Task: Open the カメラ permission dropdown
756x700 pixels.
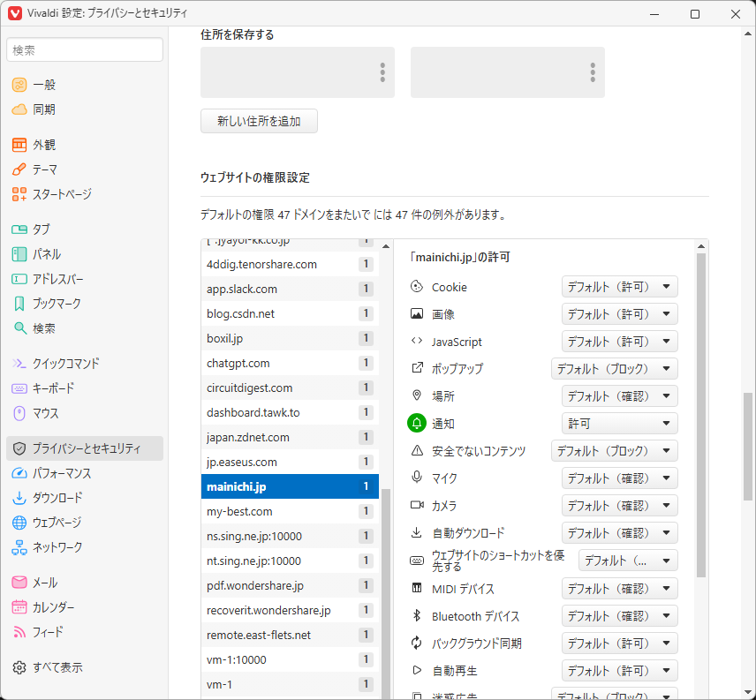Action: 620,506
